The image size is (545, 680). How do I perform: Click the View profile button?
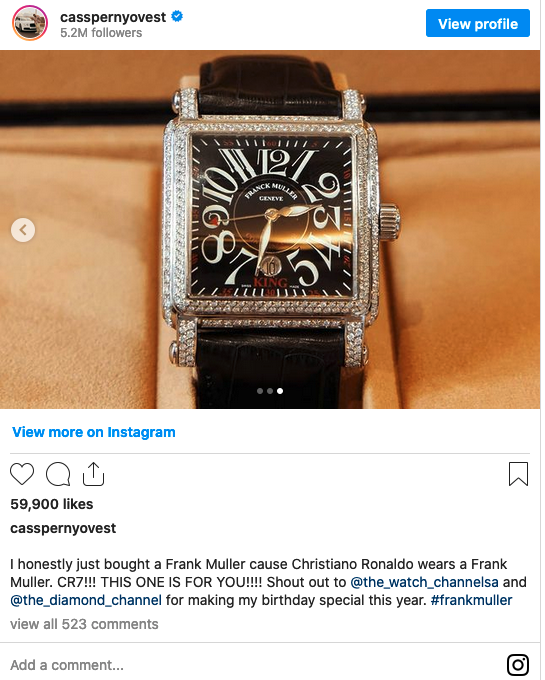477,23
